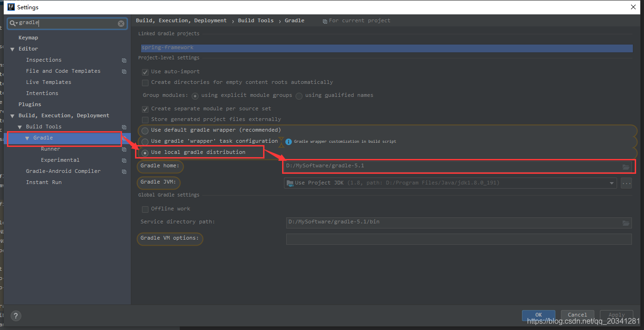Click Build Tools breadcrumb
This screenshot has height=330, width=644.
coord(256,20)
